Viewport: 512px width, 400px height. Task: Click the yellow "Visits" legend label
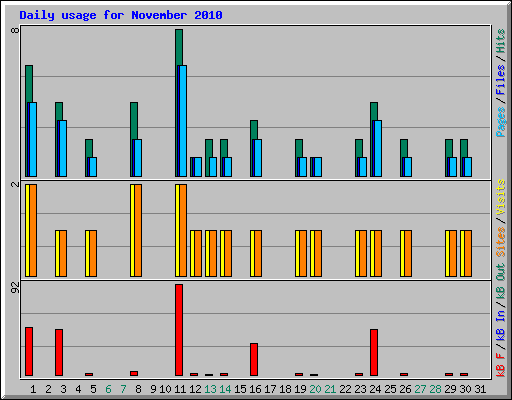(x=500, y=197)
